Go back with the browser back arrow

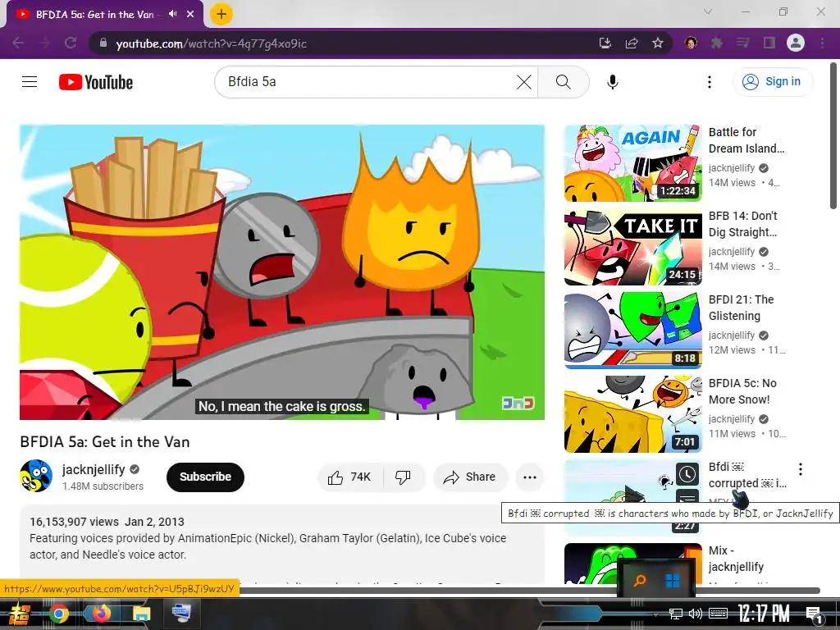pos(18,43)
